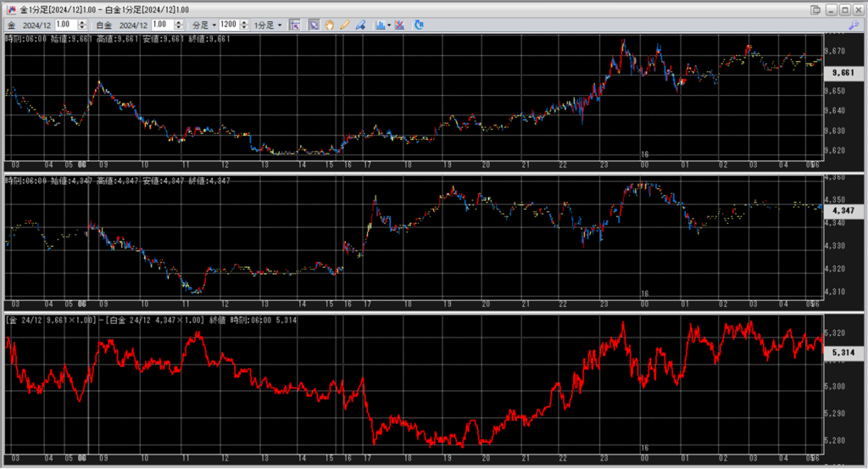Click the detach window icon in title bar

point(815,9)
